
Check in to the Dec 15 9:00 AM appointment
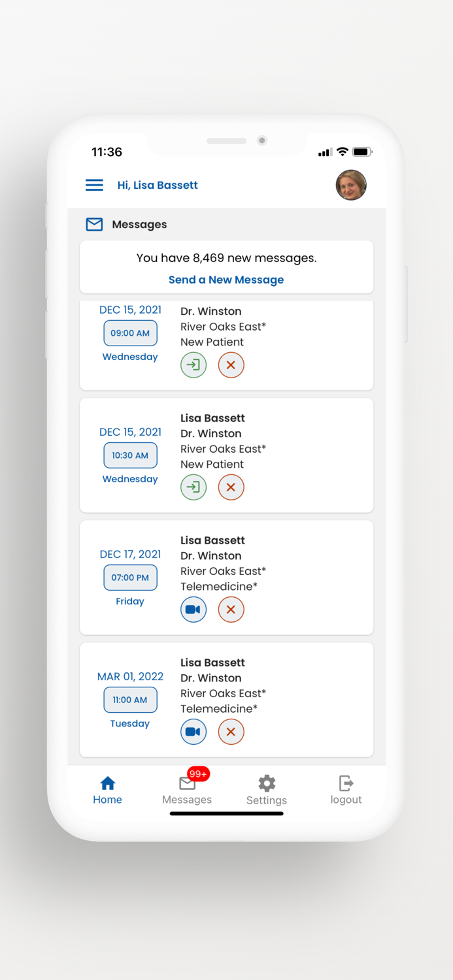click(x=193, y=365)
